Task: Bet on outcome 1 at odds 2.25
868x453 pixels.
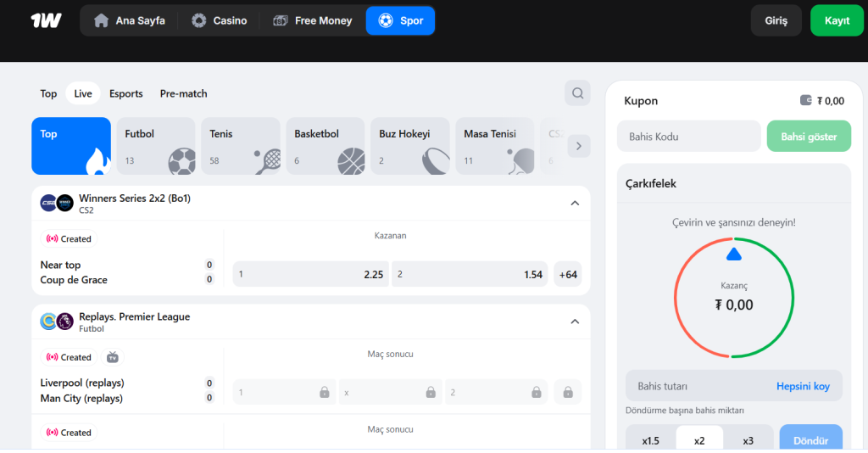Action: [310, 274]
